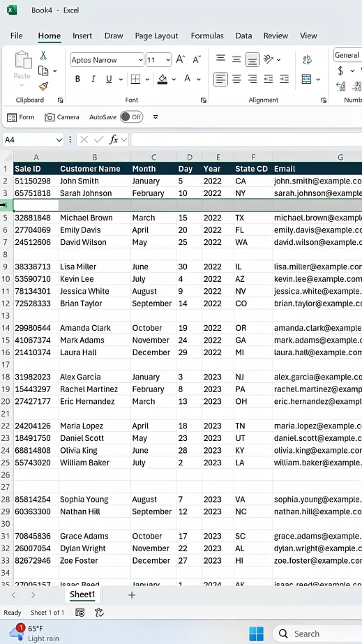
Task: Click the Accessibility status bar icon
Action: 99,613
